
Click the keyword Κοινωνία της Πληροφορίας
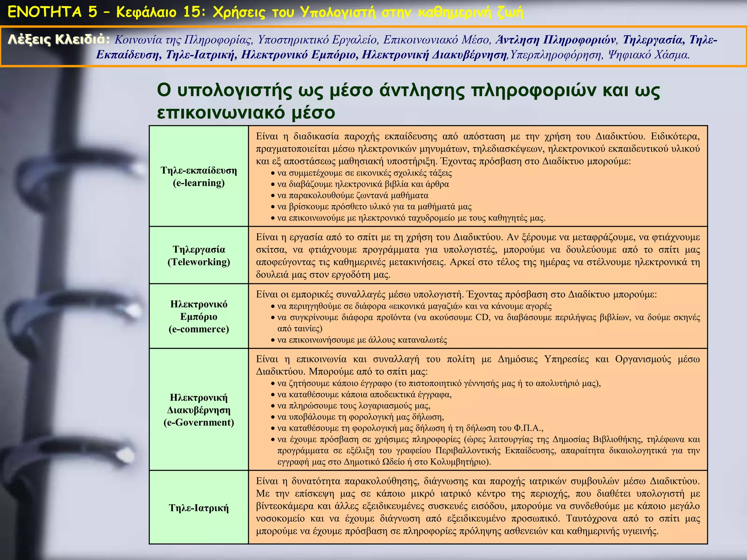(183, 39)
